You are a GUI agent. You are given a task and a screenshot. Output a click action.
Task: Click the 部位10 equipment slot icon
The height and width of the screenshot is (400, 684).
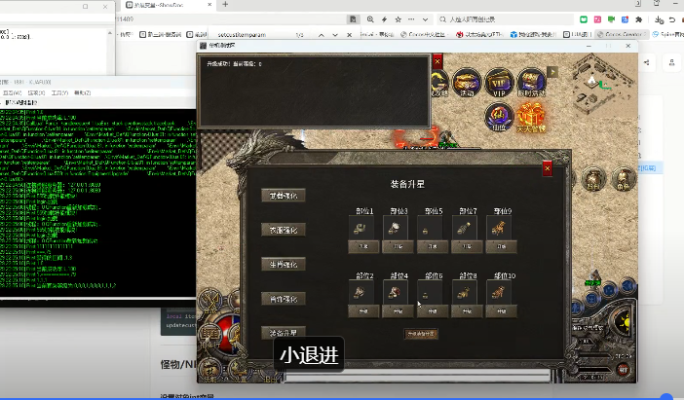point(498,292)
